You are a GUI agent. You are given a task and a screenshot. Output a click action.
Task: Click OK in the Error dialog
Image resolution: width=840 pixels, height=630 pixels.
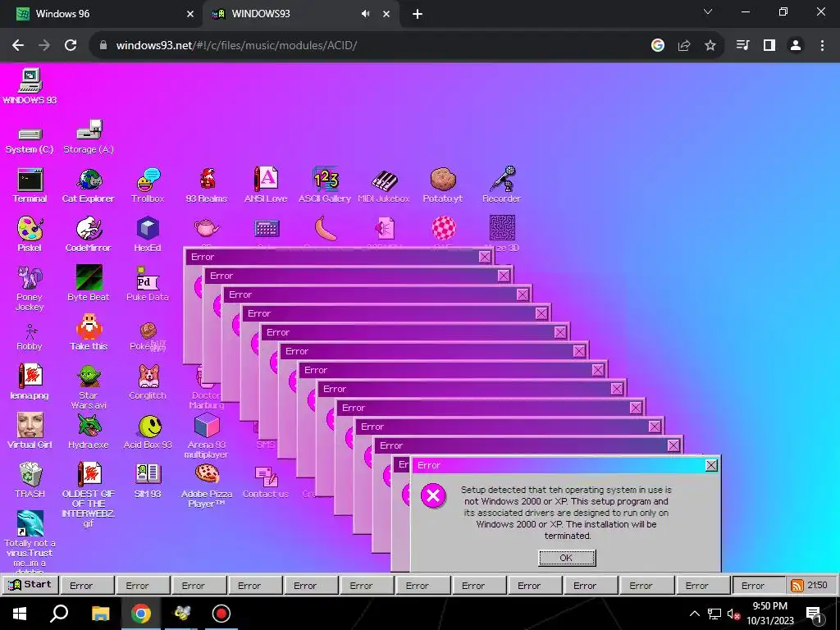pos(567,558)
